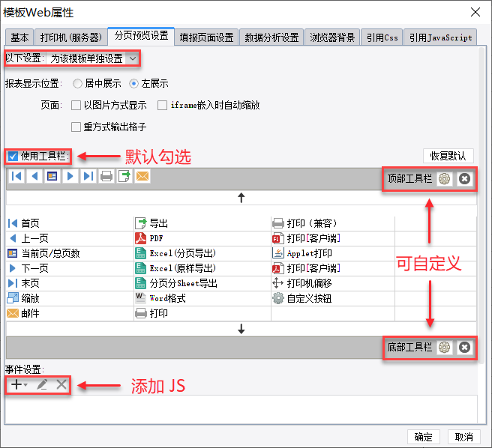Remove 底部工具栏 with its X icon
The height and width of the screenshot is (448, 492).
[x=464, y=348]
